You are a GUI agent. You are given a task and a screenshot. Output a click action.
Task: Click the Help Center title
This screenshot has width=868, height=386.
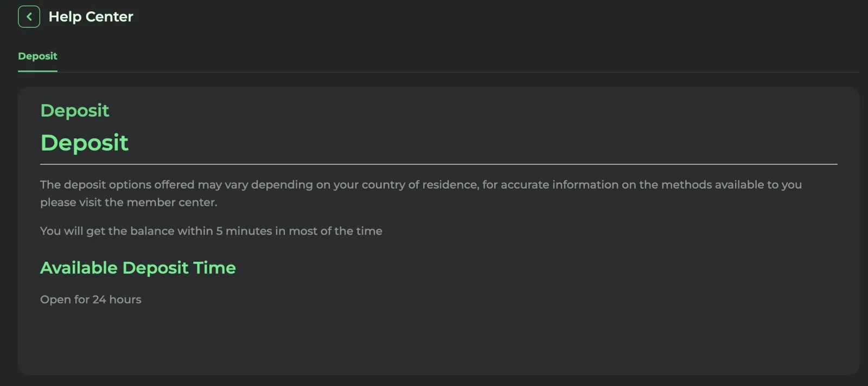[x=91, y=17]
